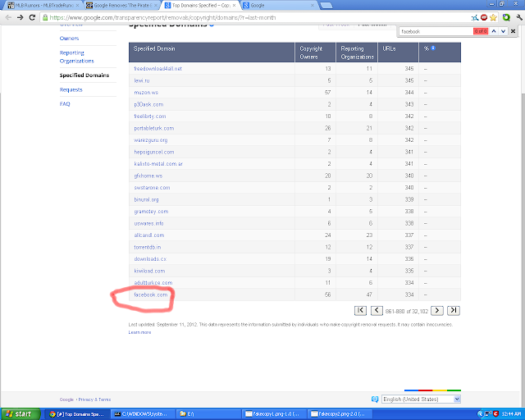Open the binural.org domain link
This screenshot has width=525, height=420.
146,199
